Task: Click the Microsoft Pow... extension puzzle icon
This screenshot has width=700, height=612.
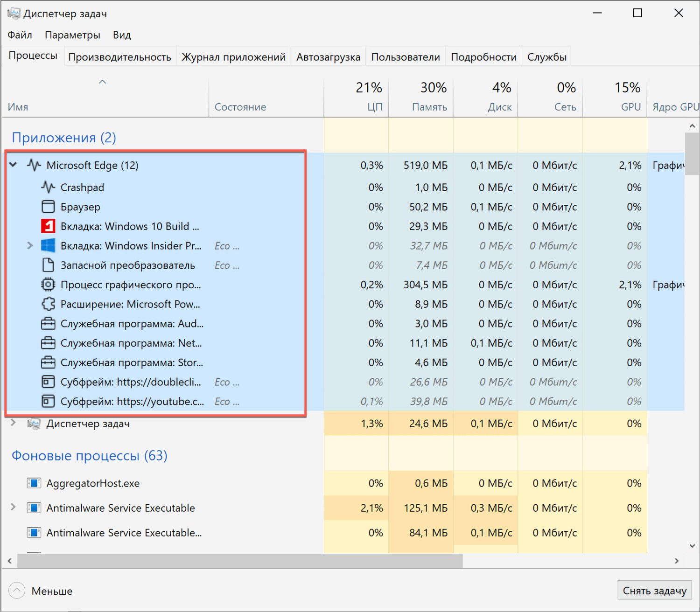Action: click(48, 304)
